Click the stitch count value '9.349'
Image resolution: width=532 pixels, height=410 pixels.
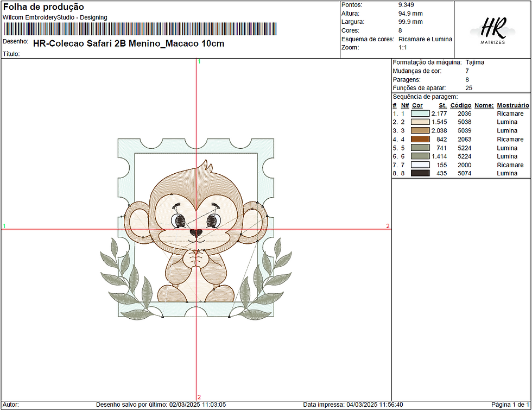pos(406,5)
